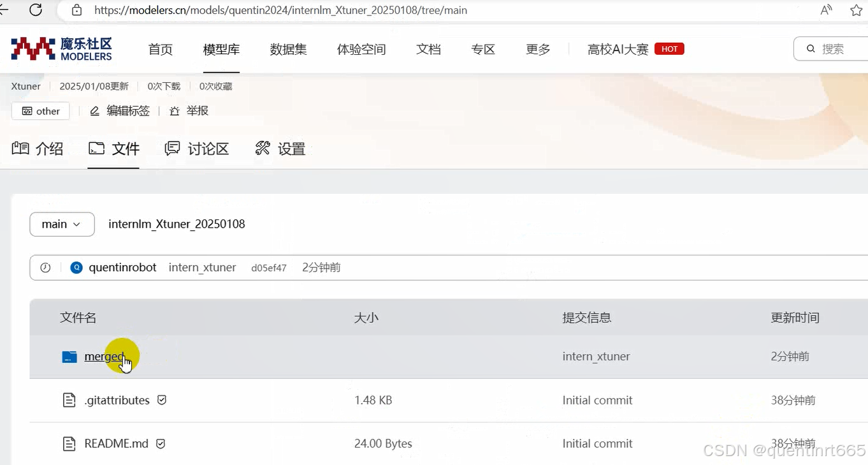Click the book icon of the 介绍 tab
This screenshot has height=465, width=868.
click(20, 149)
